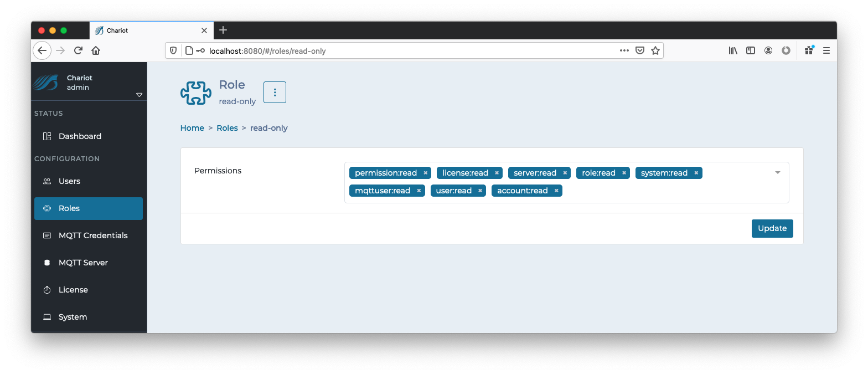Screen dimensions: 868x374
Task: Click the browser Forward arrow
Action: coord(60,50)
